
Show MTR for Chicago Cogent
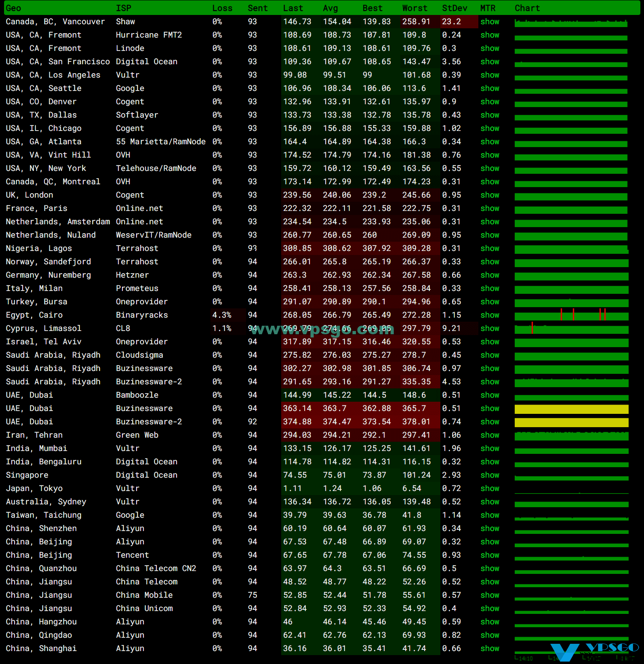point(490,129)
